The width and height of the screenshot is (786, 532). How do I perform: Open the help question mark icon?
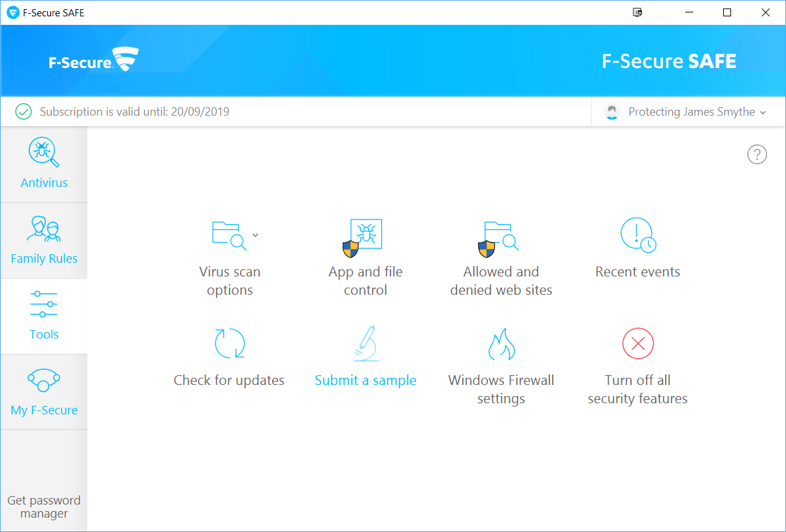pos(757,155)
